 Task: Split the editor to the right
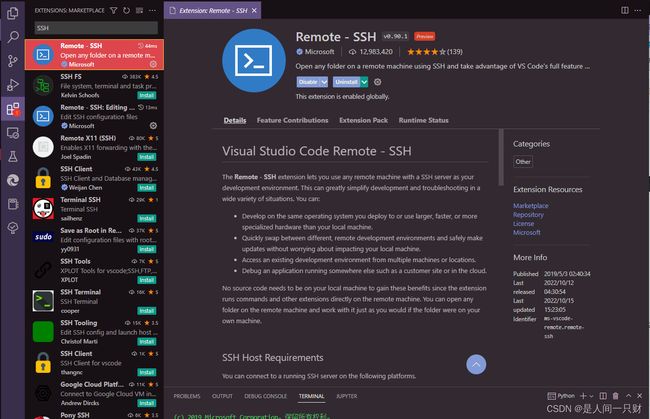(x=625, y=10)
